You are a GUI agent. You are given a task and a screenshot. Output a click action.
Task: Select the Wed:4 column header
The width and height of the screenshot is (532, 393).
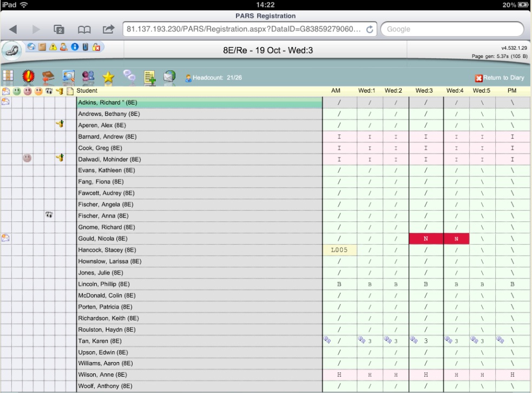click(455, 90)
